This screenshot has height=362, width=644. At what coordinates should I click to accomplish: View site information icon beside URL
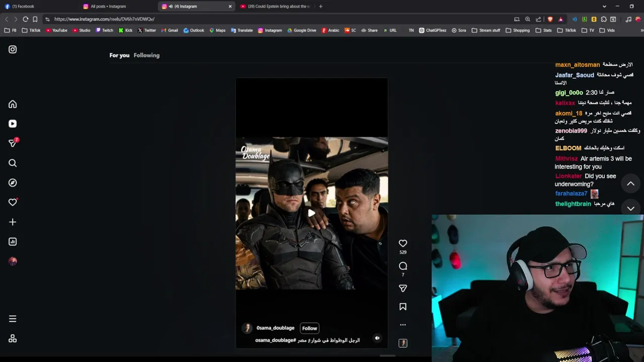tap(47, 19)
